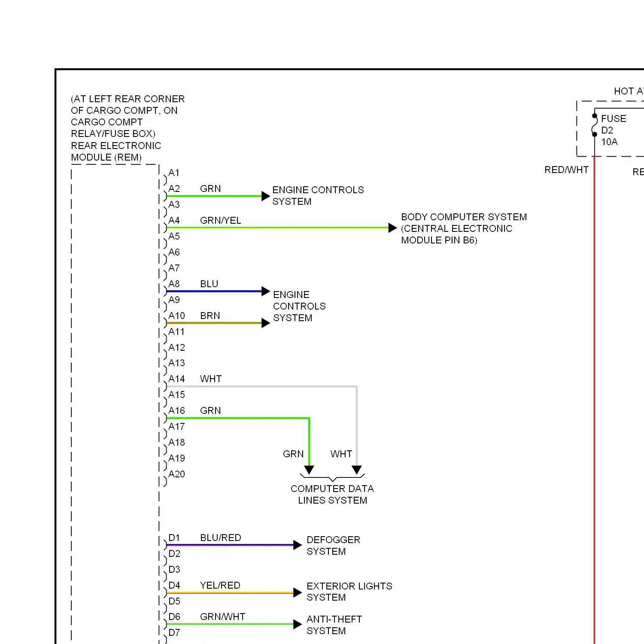This screenshot has height=644, width=644.
Task: Select pin label A4
Action: pos(174,221)
